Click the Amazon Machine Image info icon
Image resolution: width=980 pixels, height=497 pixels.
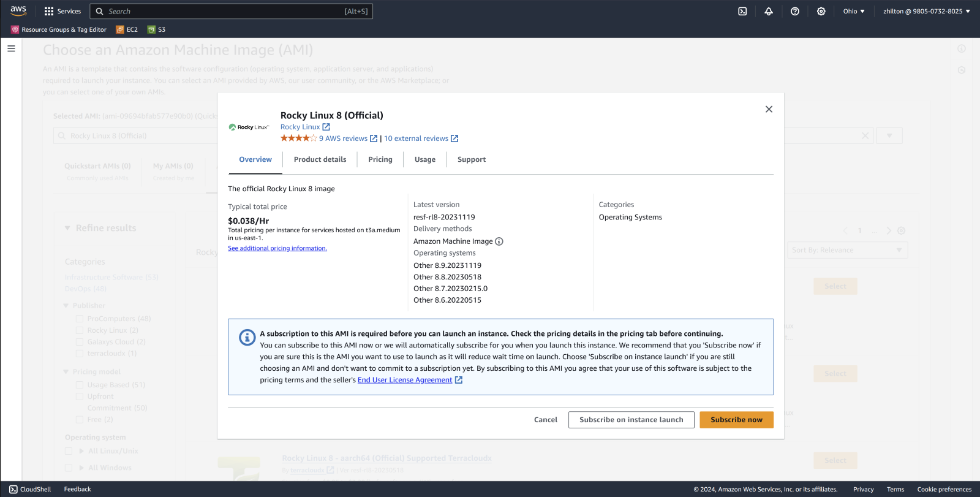[499, 241]
